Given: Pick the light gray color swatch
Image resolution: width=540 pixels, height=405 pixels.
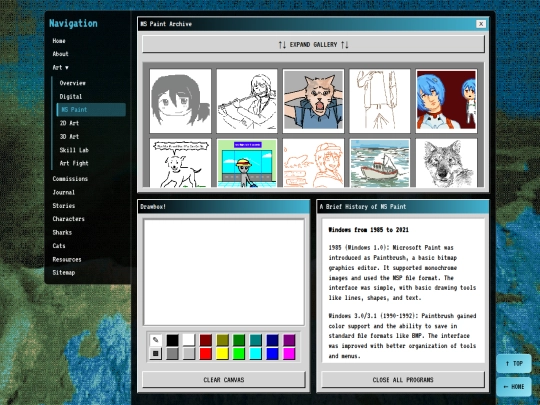Looking at the screenshot, I should pos(189,353).
